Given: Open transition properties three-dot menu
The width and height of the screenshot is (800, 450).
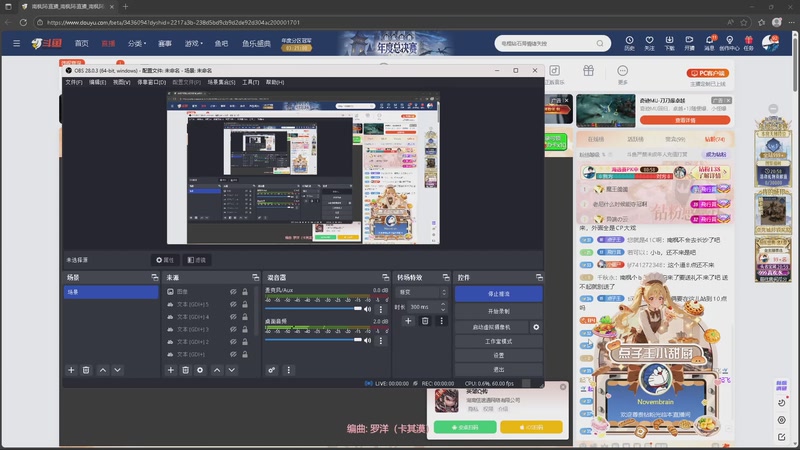Looking at the screenshot, I should click(x=442, y=321).
